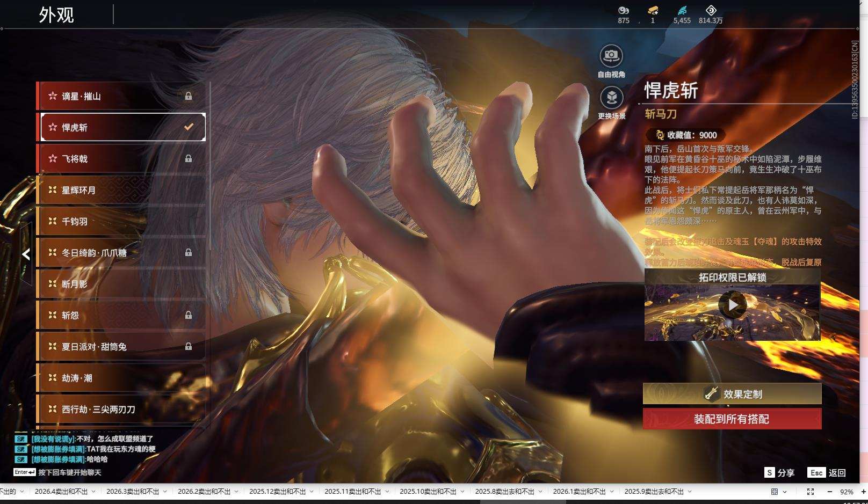Choose the 冬日绮韵·爪爪糖 skin entry

click(x=121, y=252)
